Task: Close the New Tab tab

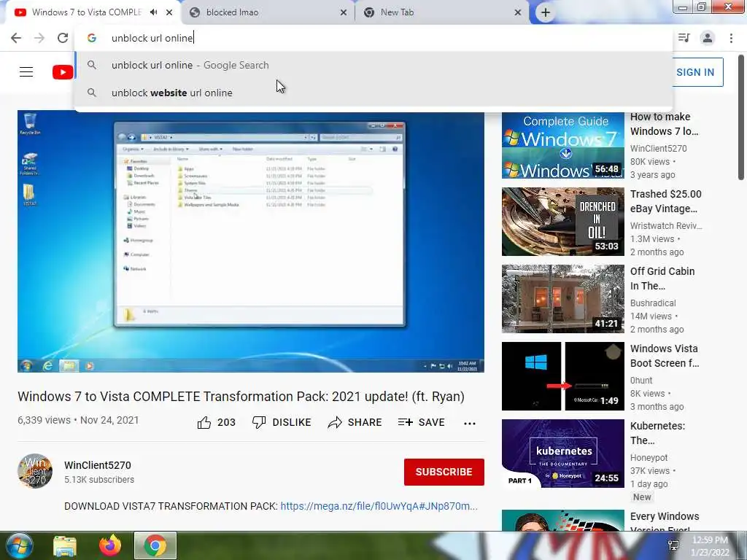Action: pos(518,12)
